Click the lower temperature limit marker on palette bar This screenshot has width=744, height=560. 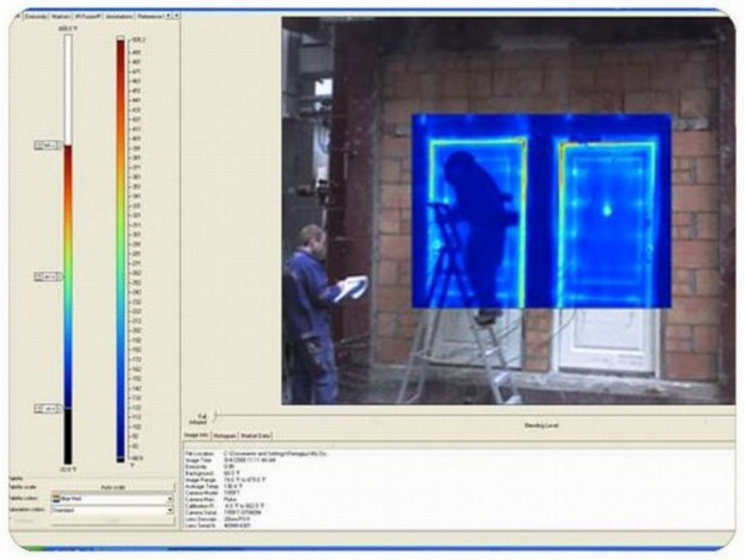(x=46, y=408)
